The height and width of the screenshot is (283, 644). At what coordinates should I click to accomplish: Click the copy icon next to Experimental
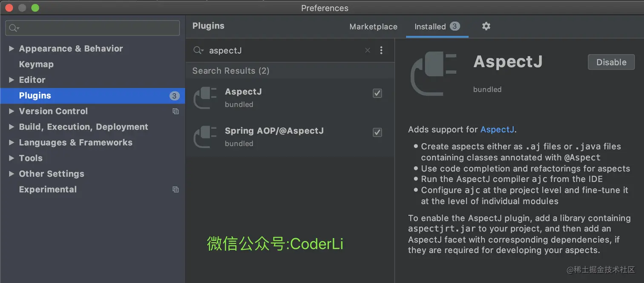[175, 189]
